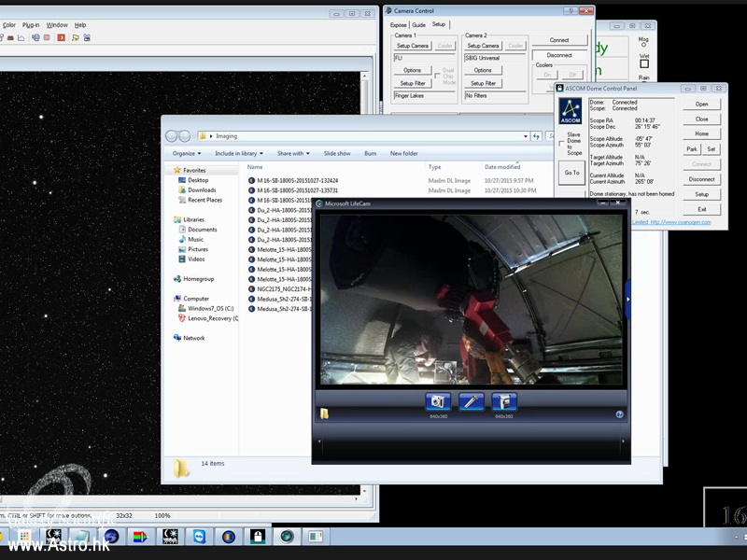Open the Share with dropdown
The width and height of the screenshot is (747, 560).
[x=294, y=153]
